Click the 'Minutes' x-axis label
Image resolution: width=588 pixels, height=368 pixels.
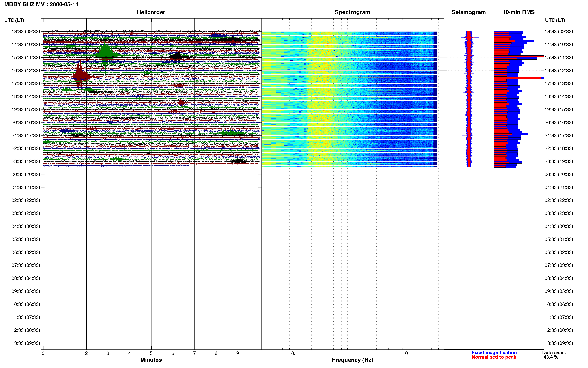pyautogui.click(x=151, y=360)
